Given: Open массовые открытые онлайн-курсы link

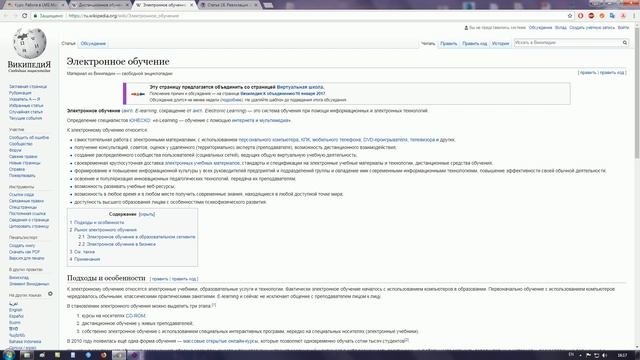Looking at the screenshot, I should coord(220,341).
